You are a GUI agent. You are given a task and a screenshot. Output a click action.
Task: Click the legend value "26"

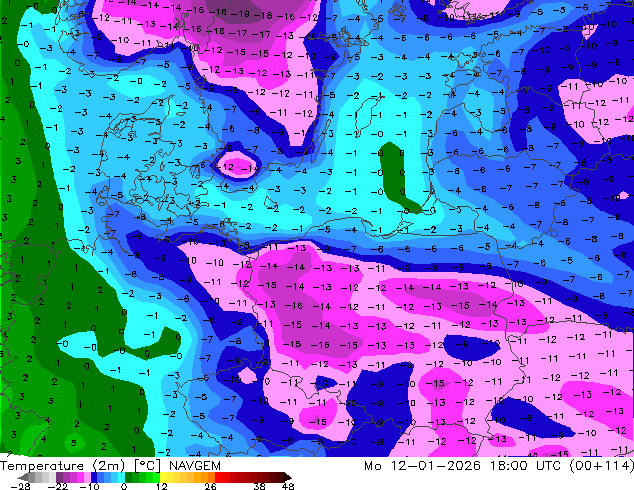click(x=210, y=486)
